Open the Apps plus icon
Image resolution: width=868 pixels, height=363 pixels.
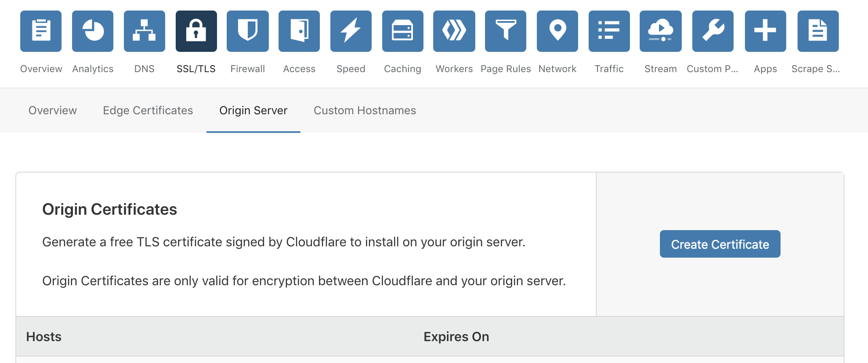[x=766, y=31]
